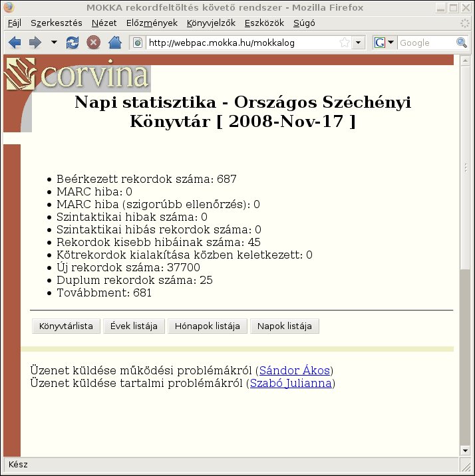Image resolution: width=475 pixels, height=476 pixels.
Task: Open the Könyvjelzők menu
Action: point(210,23)
